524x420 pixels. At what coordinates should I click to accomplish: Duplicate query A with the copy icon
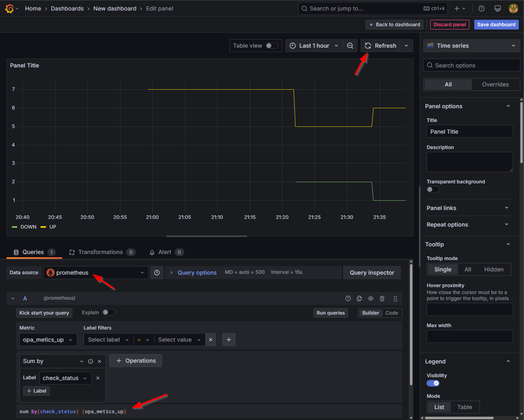[x=359, y=298]
